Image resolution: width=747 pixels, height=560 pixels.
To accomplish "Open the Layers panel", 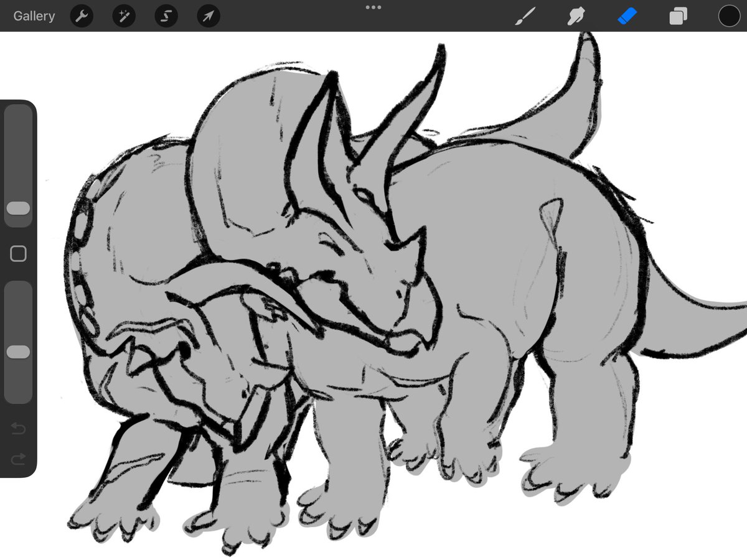I will [x=677, y=16].
